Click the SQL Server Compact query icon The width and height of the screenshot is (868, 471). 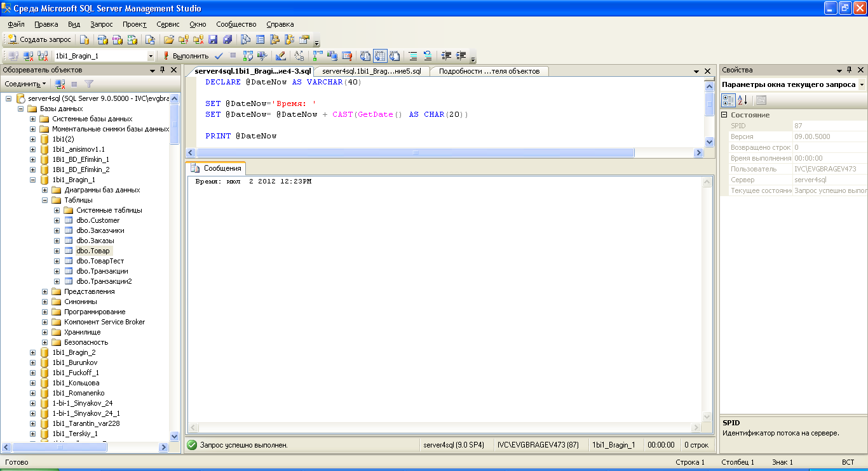(150, 39)
